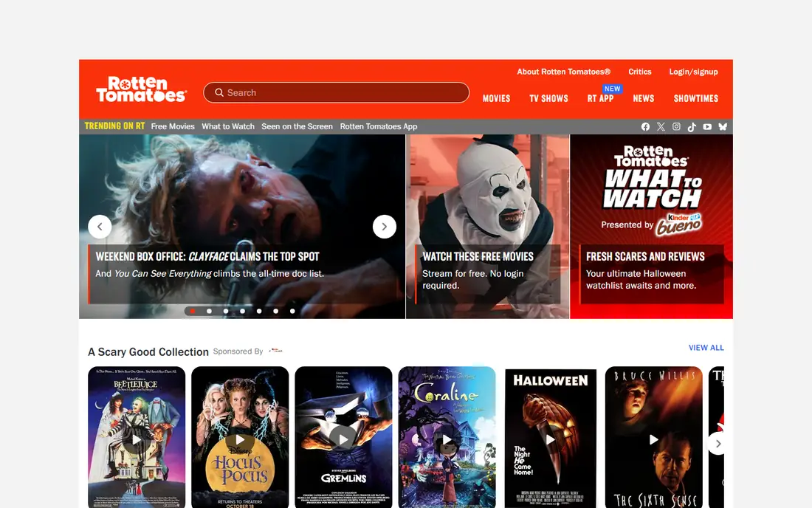Select the fourth carousel dot indicator
Screen dimensions: 812x508
pyautogui.click(x=242, y=311)
